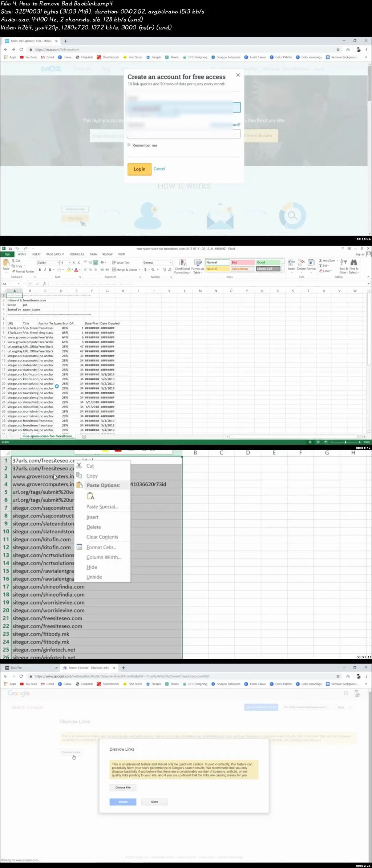The width and height of the screenshot is (372, 868).
Task: Open the font size dropdown showing 11
Action: point(70,262)
